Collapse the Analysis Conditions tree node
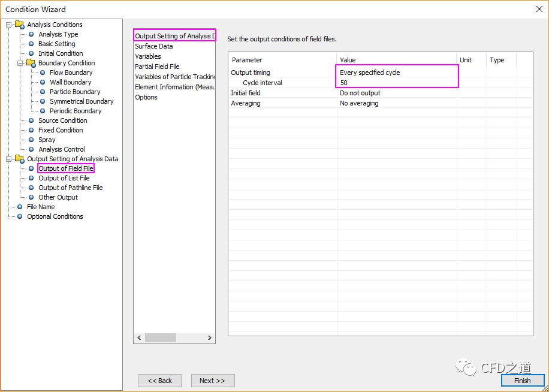549x392 pixels. click(9, 25)
